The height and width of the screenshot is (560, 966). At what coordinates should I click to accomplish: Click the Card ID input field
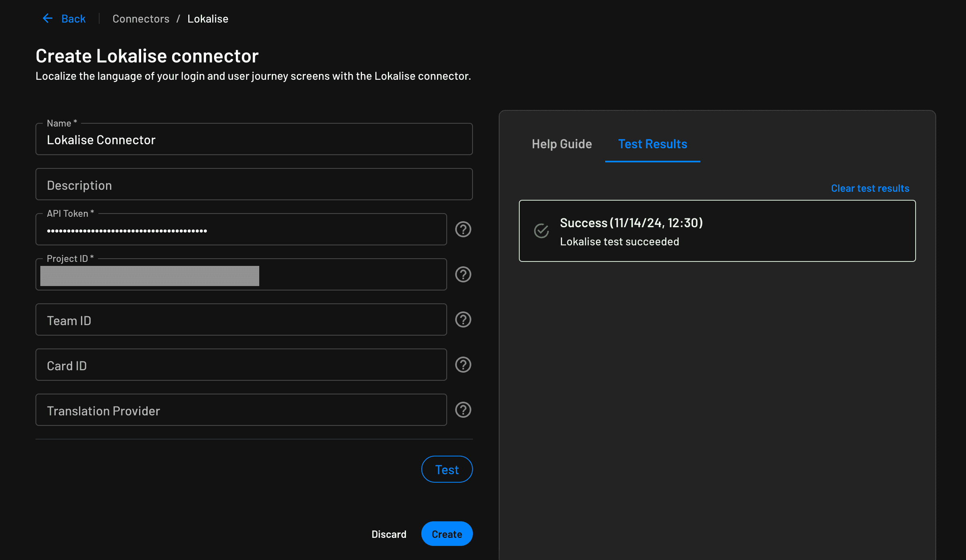click(x=241, y=365)
